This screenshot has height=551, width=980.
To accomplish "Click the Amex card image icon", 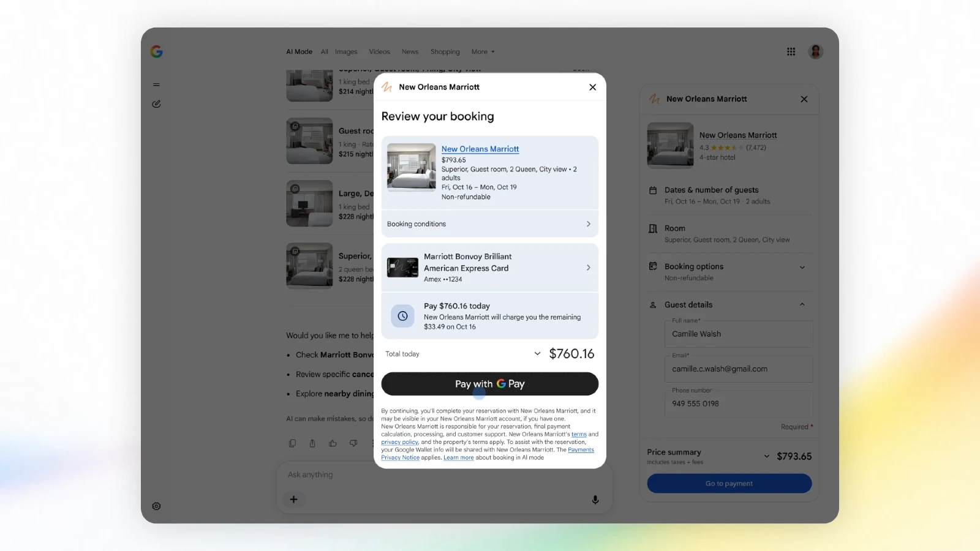I will 402,268.
